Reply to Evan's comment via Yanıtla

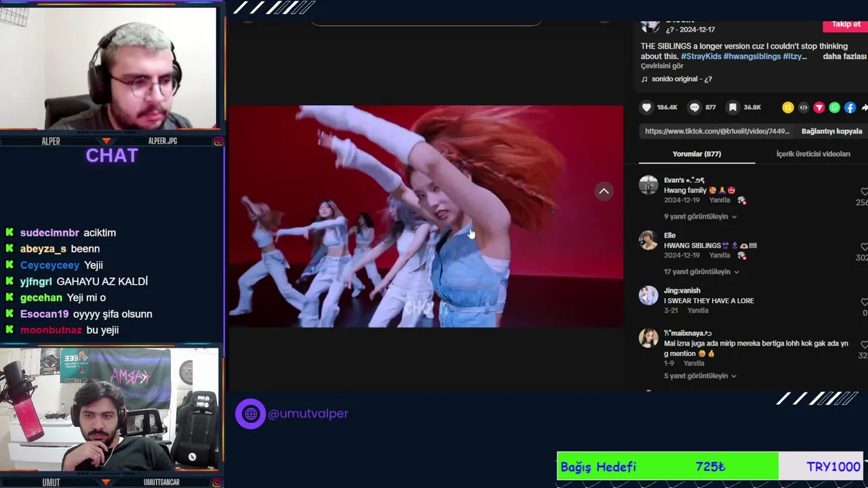point(719,201)
